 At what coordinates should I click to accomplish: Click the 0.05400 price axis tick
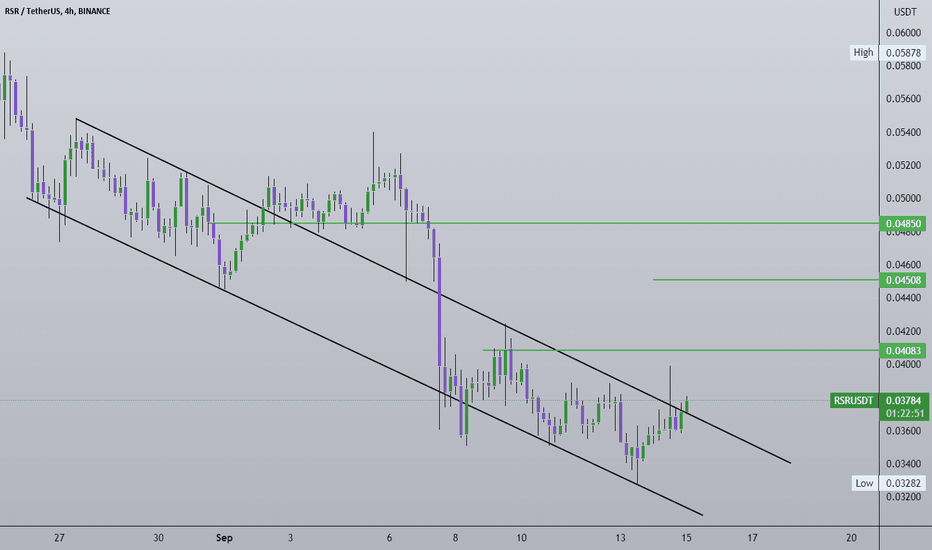coord(903,132)
